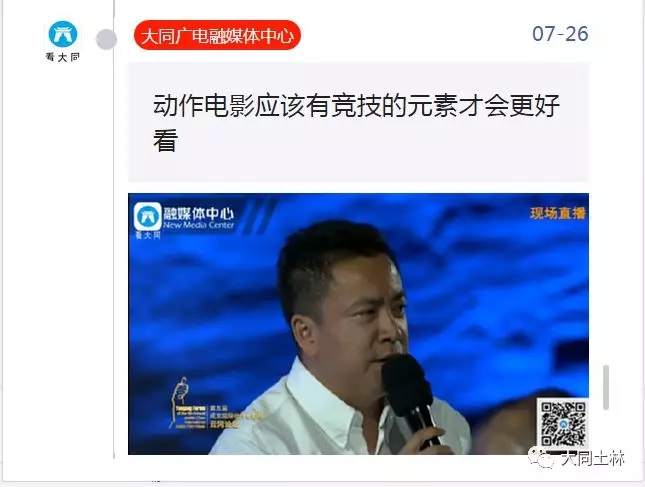
Task: Open the 大同广电融媒体中心 red label
Action: 217,35
